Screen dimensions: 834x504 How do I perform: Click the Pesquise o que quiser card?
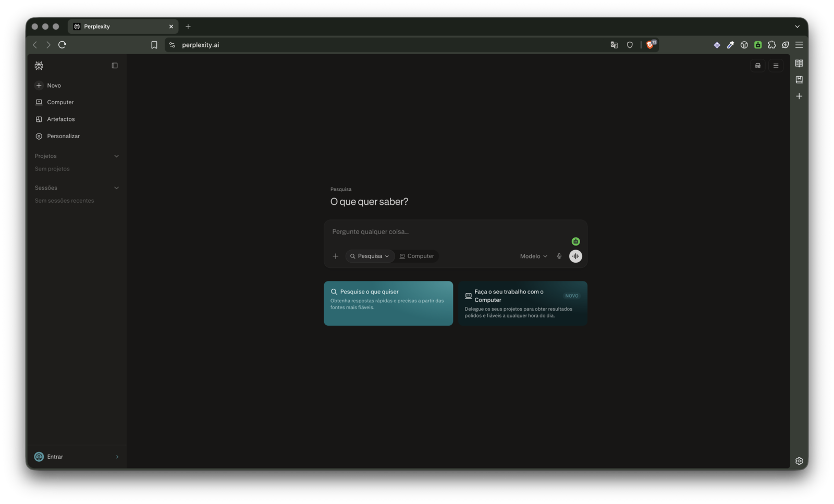tap(388, 303)
